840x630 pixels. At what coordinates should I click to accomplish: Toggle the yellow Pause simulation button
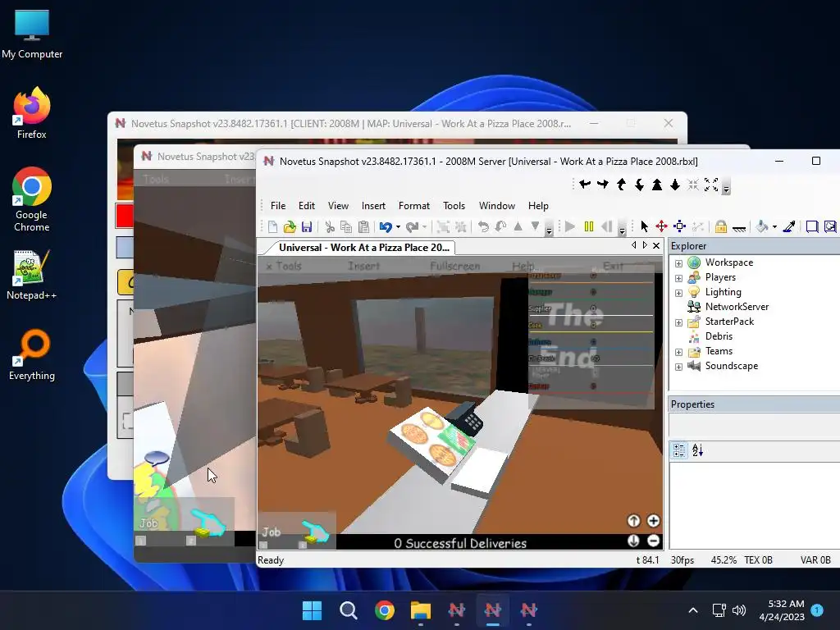click(x=589, y=226)
